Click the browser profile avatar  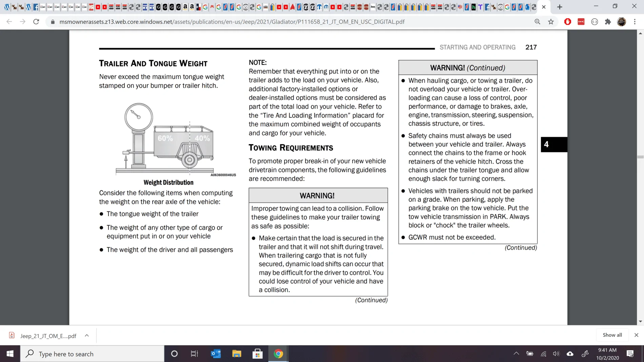(621, 22)
